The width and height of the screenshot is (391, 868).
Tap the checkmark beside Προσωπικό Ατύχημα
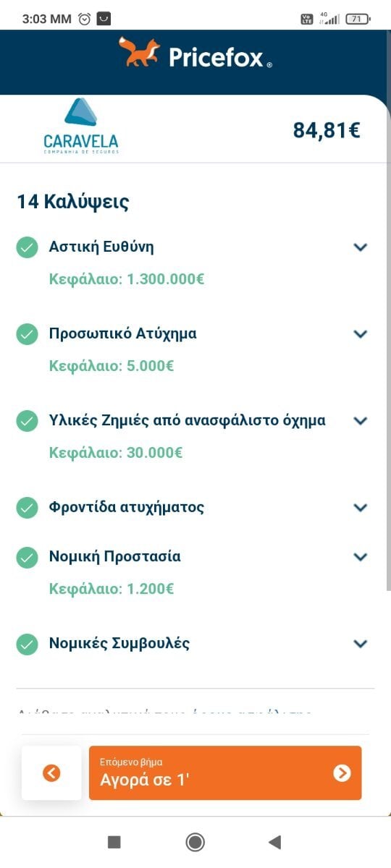27,334
